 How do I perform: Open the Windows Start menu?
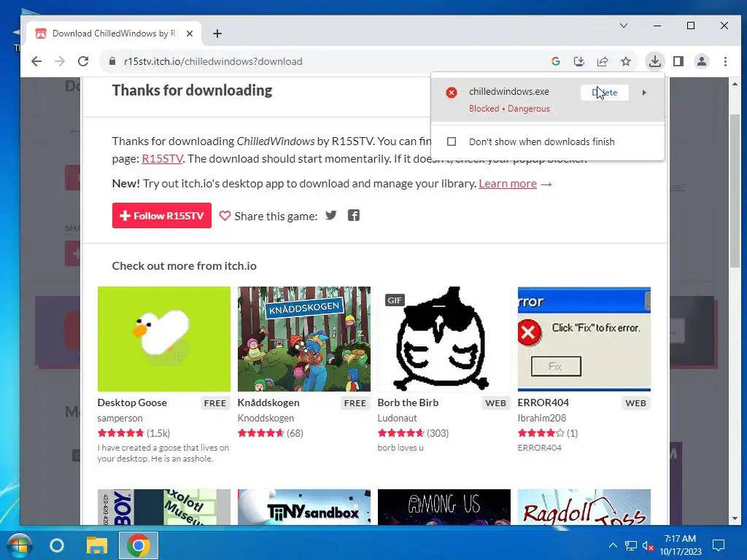(x=19, y=545)
